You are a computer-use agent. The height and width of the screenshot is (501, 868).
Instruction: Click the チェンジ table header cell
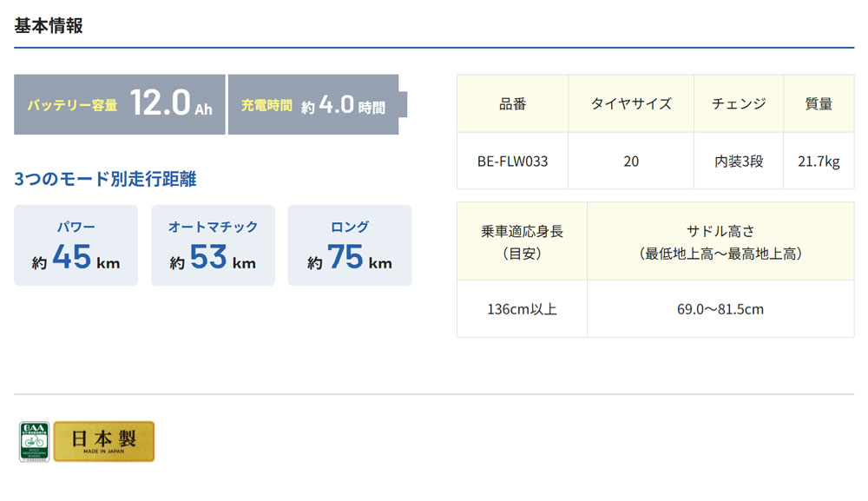pyautogui.click(x=739, y=104)
